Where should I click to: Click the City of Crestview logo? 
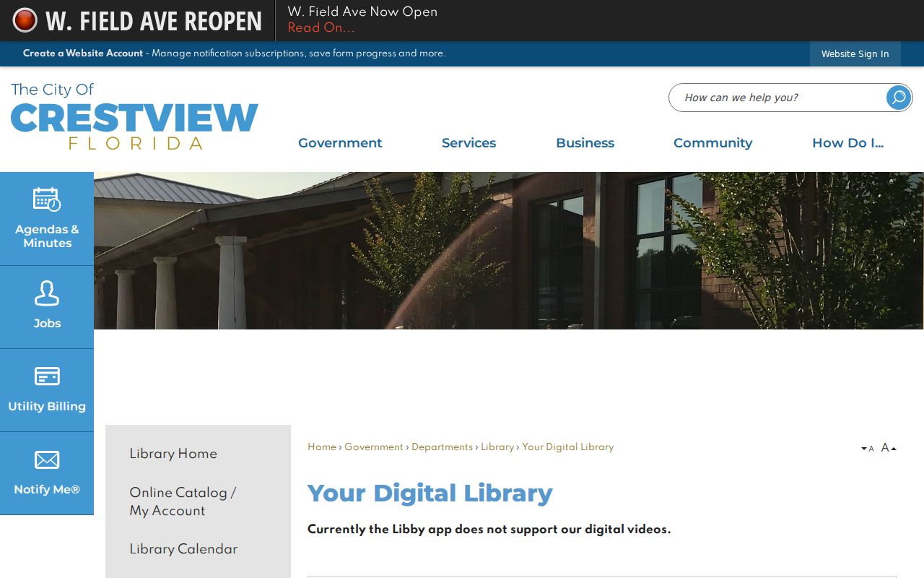click(134, 116)
